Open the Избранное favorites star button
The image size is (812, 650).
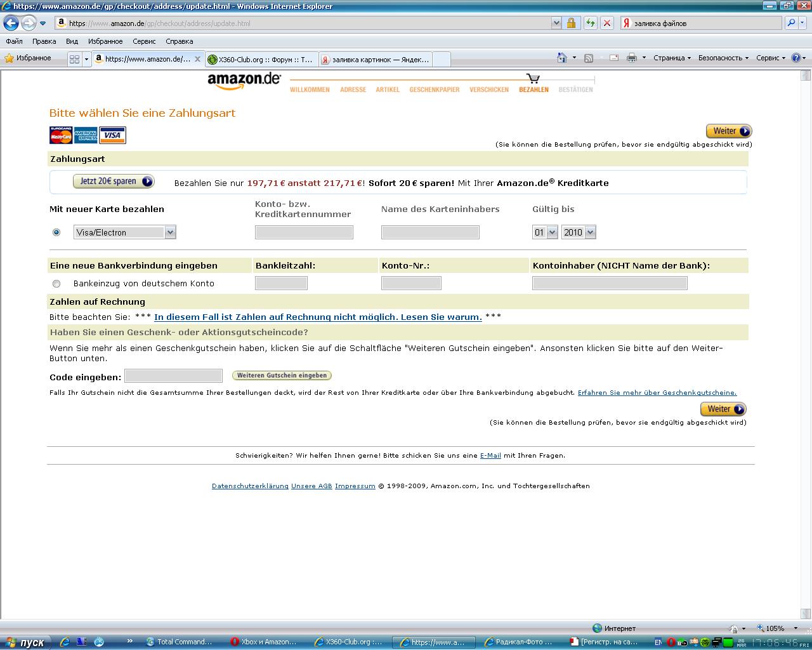(x=28, y=58)
